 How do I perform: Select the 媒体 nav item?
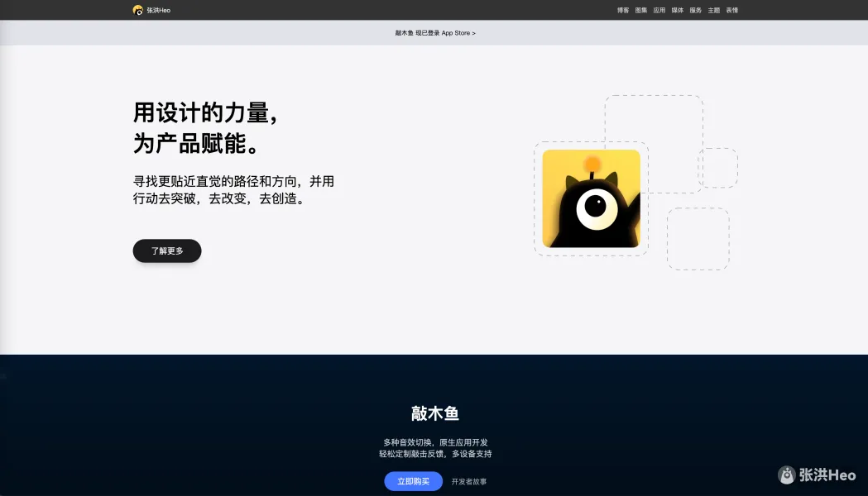678,10
